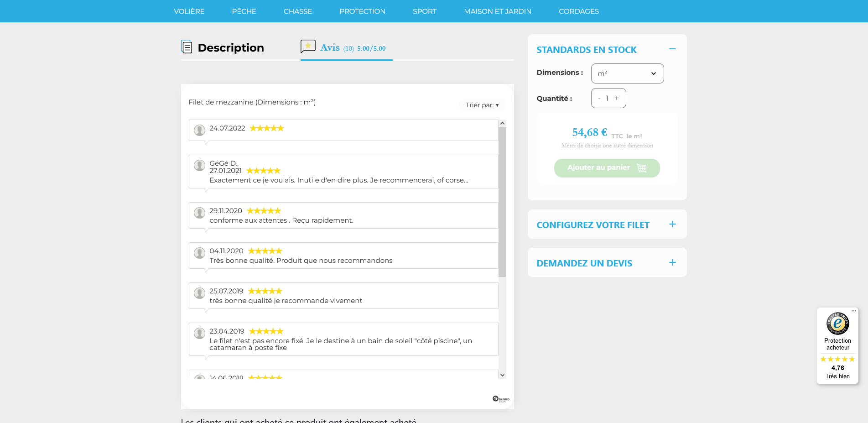Click the 4,76 Très bien rating stars
The image size is (868, 423).
[837, 360]
